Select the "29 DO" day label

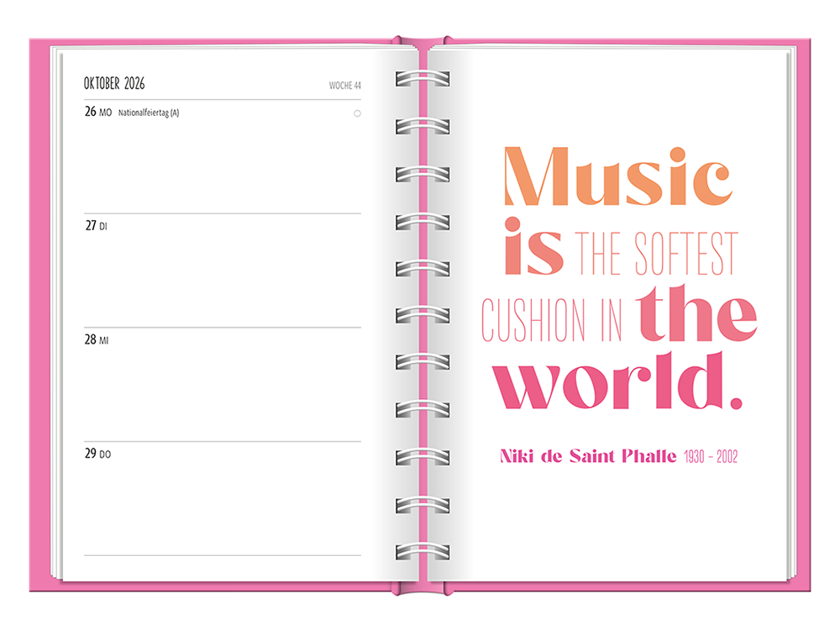click(98, 454)
